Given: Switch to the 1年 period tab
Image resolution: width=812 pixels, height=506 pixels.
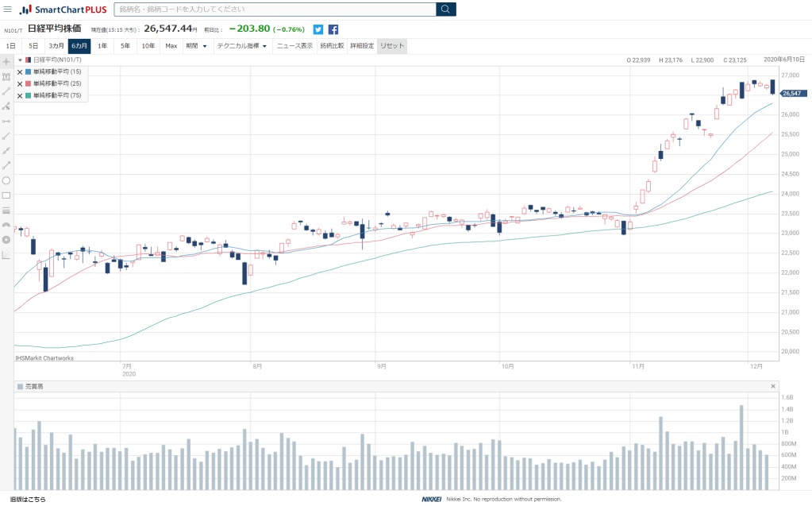Looking at the screenshot, I should pyautogui.click(x=102, y=46).
